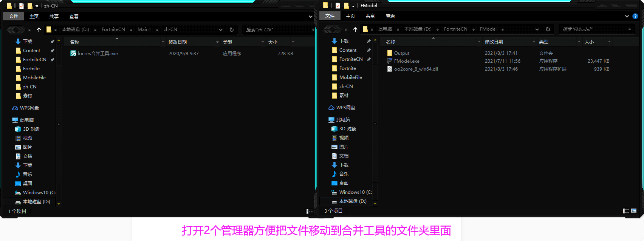Open 文件 menu in FModel window
This screenshot has width=644, height=241.
click(x=330, y=16)
